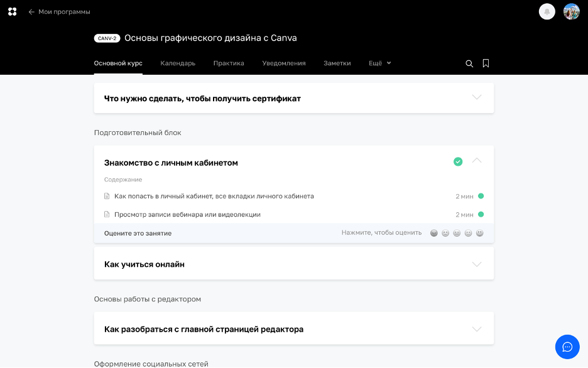The image size is (588, 368).
Task: Rate the lesson with the angry face
Action: tap(434, 233)
